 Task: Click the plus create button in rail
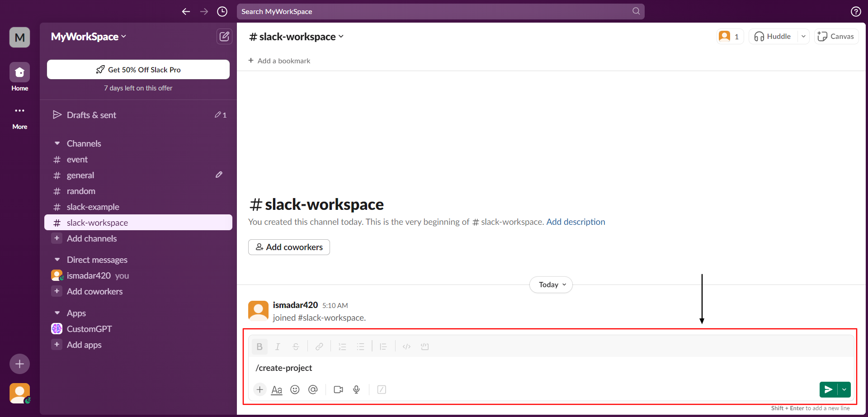19,364
